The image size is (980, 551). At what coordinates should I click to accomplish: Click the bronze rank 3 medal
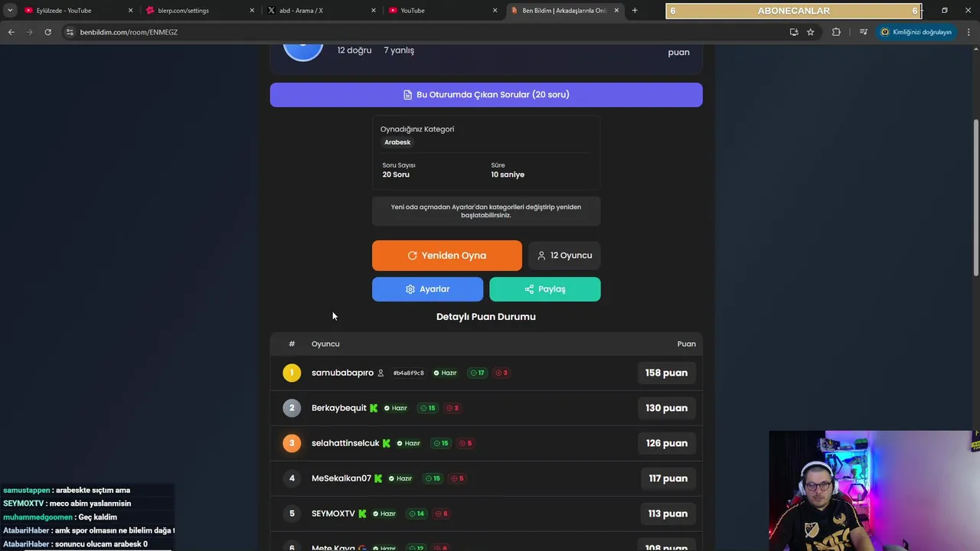pyautogui.click(x=292, y=443)
